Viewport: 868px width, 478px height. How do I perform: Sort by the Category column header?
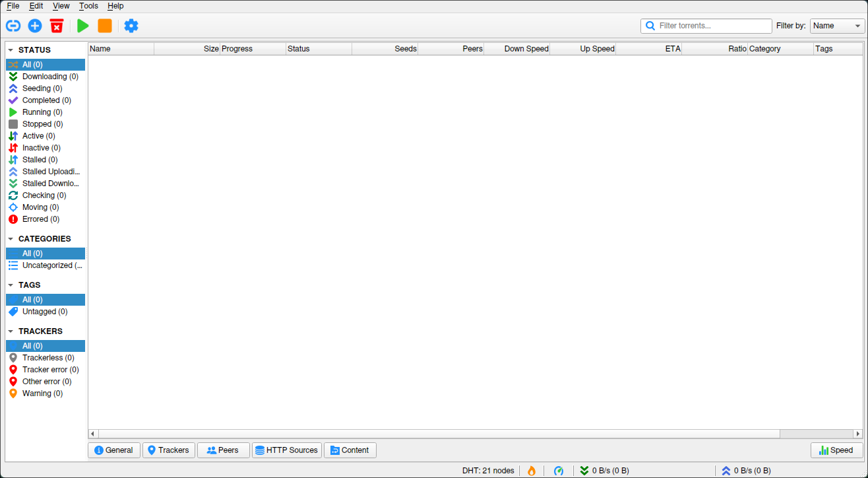coord(781,49)
